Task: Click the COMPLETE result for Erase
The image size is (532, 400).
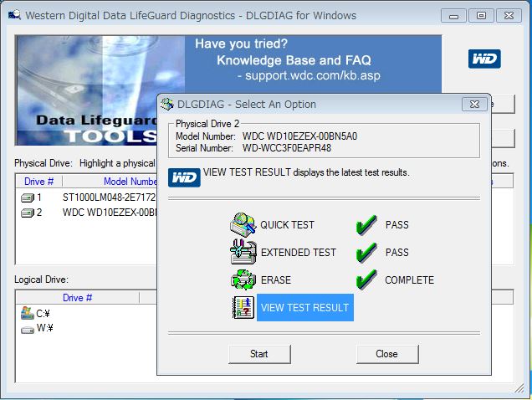Action: (x=410, y=280)
